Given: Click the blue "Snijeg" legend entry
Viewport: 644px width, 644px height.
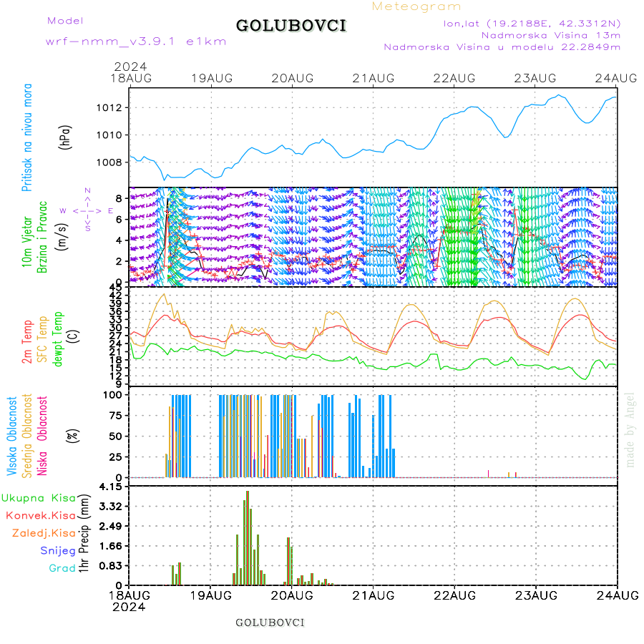Looking at the screenshot, I should pyautogui.click(x=58, y=551).
